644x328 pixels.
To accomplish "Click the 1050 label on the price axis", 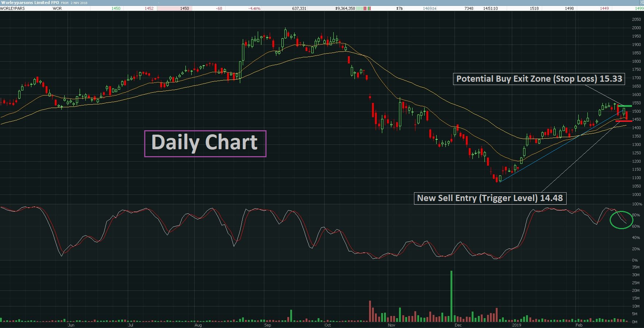I will click(x=636, y=186).
